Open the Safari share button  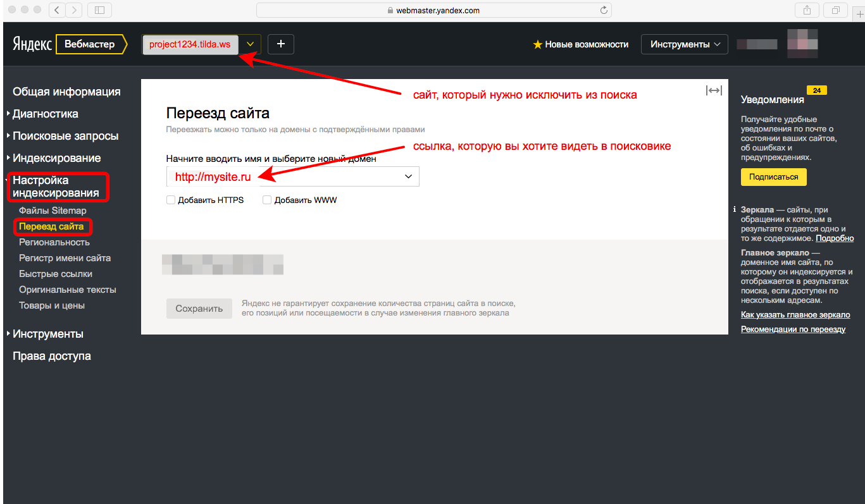807,9
